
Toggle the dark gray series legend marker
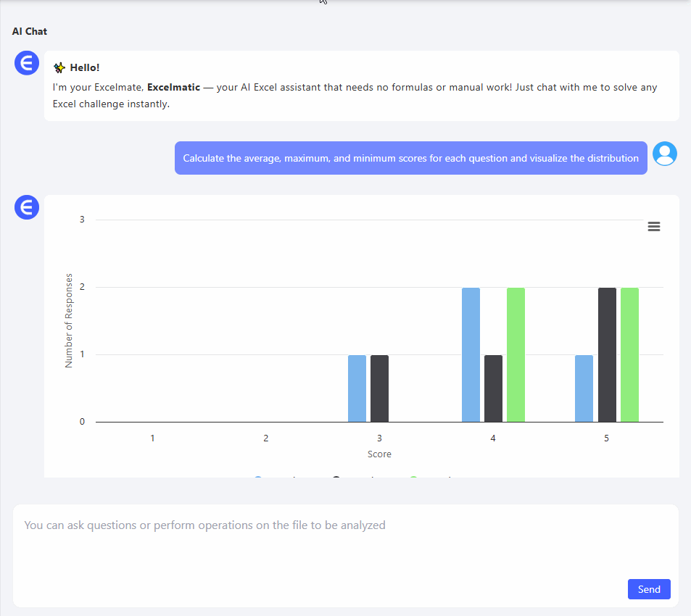[x=336, y=478]
